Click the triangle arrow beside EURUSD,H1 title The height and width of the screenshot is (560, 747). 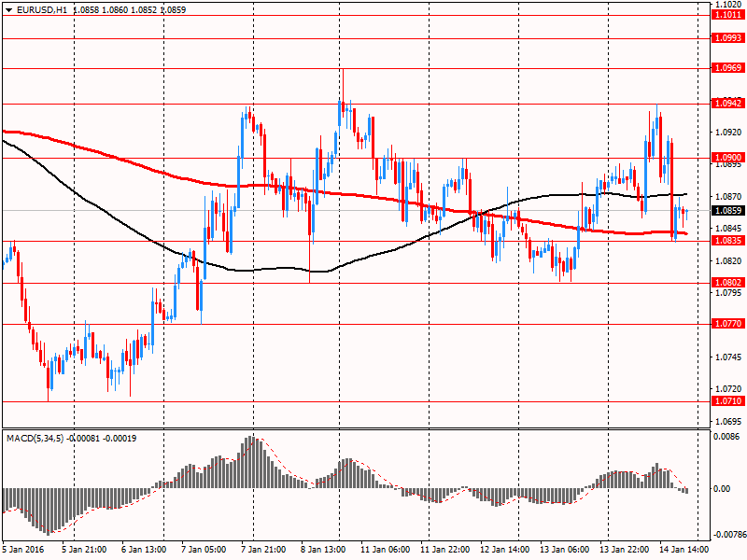click(8, 8)
